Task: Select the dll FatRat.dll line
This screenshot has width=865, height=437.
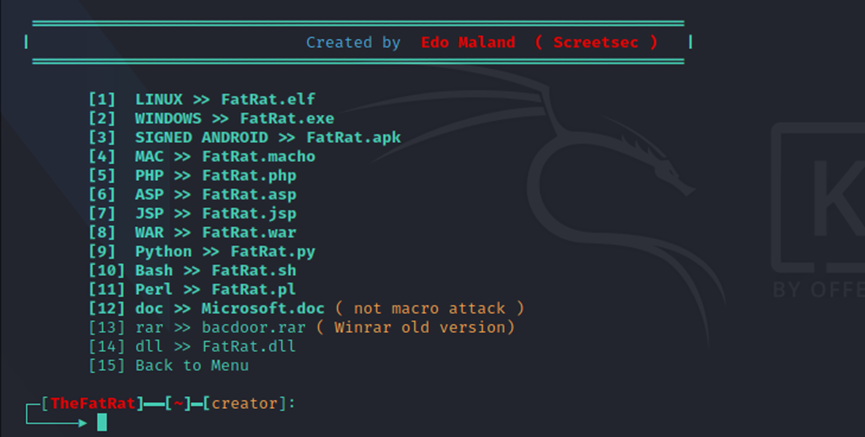Action: (192, 346)
